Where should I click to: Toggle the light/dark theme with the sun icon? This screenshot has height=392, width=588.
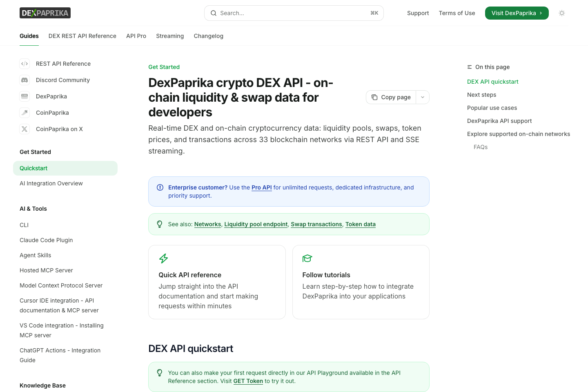(x=562, y=13)
